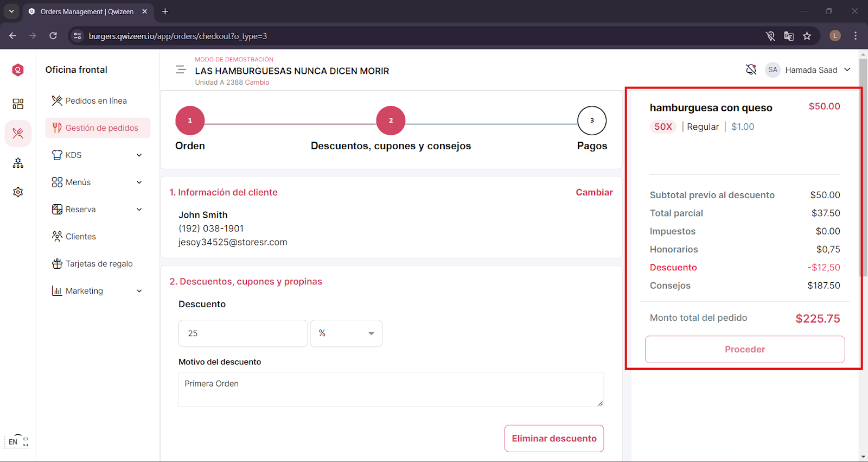
Task: Open Tarjetas de regalo menu item
Action: coord(98,264)
